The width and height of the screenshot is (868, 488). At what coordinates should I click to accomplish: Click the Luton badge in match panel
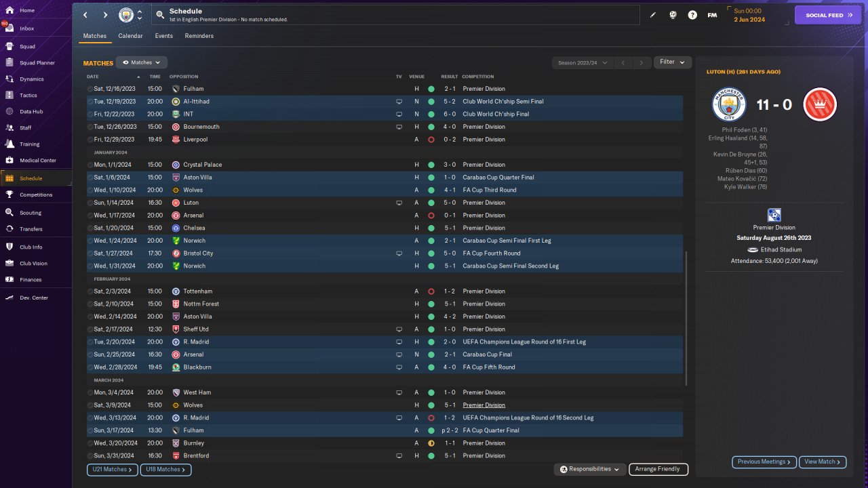(820, 104)
